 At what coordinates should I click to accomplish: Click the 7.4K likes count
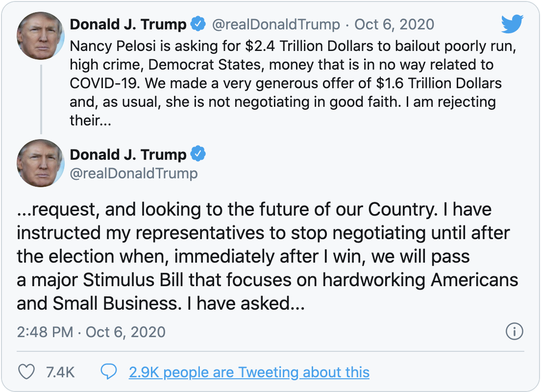60,372
